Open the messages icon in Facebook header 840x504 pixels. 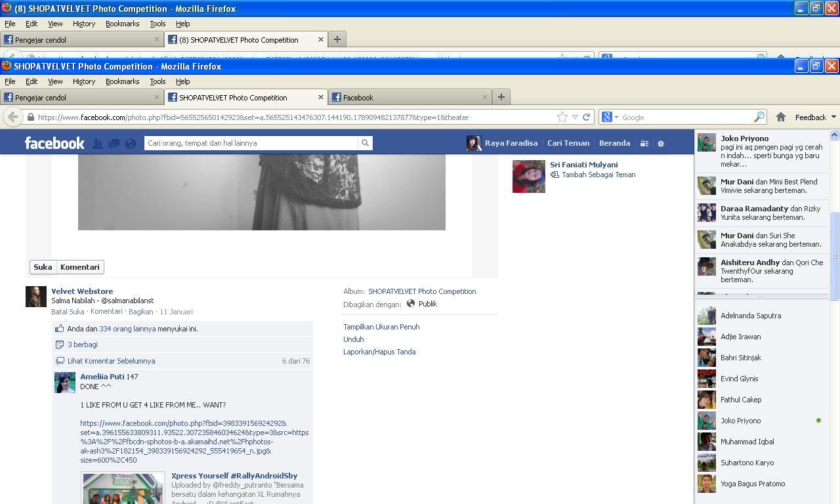114,143
